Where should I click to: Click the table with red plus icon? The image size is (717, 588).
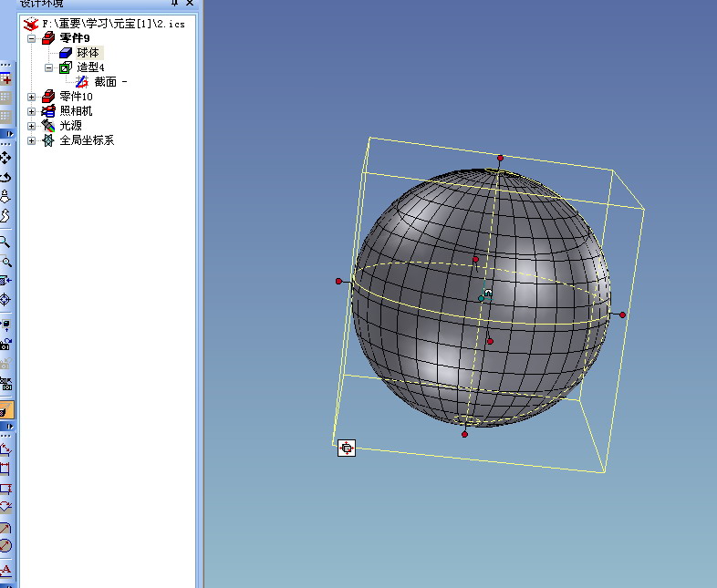[x=5, y=79]
